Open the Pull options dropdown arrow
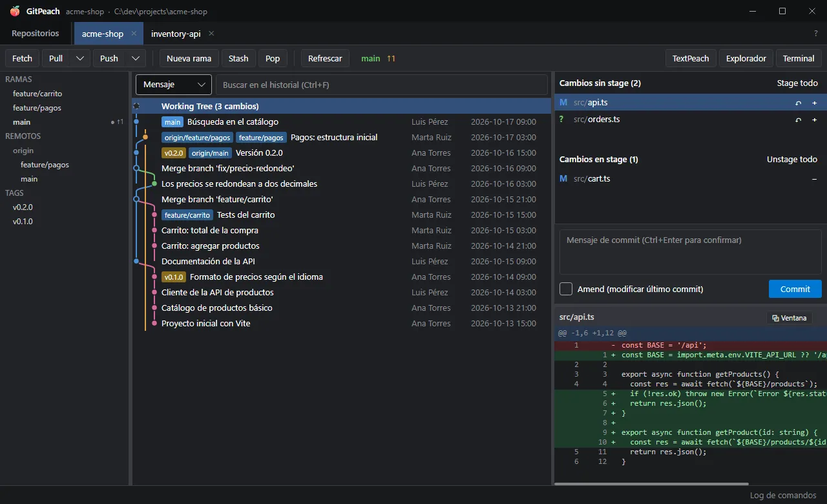827x504 pixels. click(80, 58)
